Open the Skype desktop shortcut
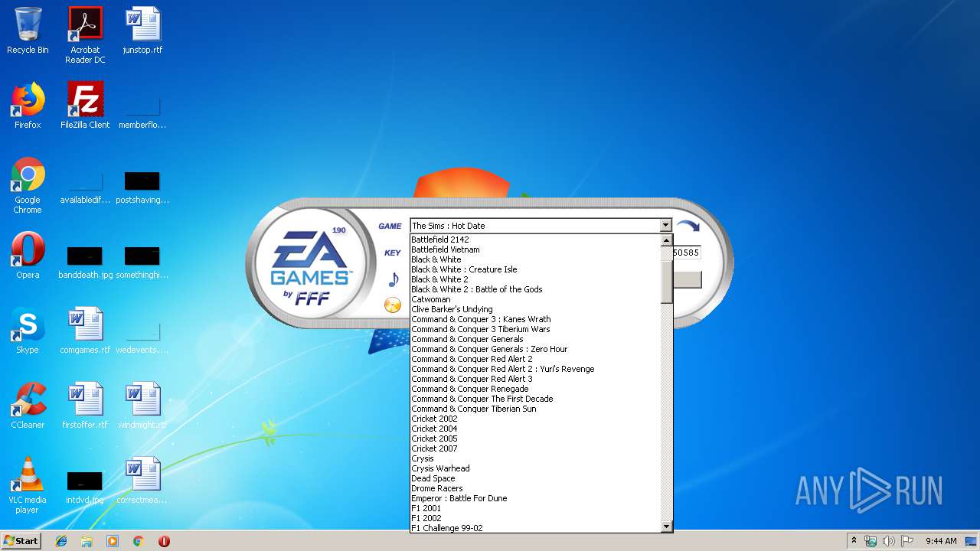 coord(28,331)
